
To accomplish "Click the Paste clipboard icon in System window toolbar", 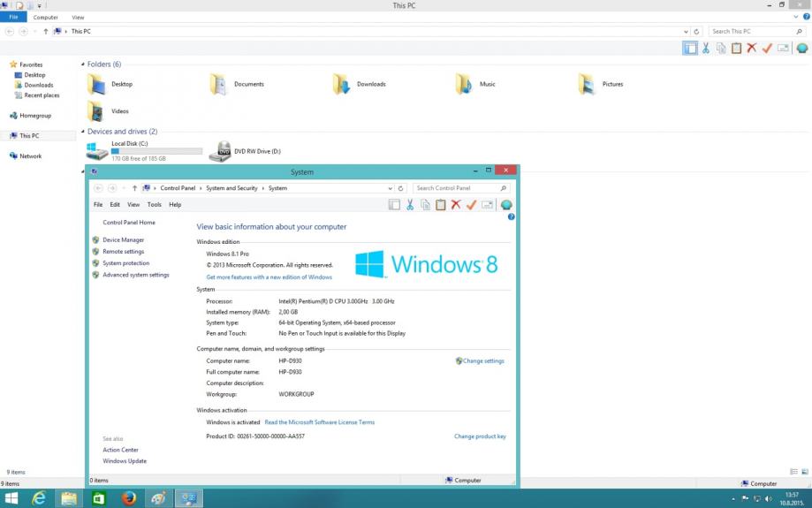I will coord(441,205).
